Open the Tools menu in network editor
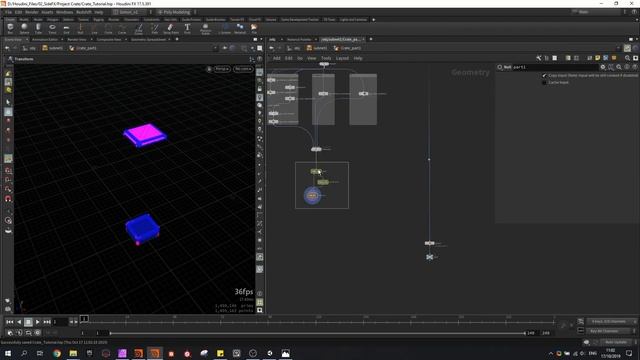Screen dimensions: 640x360 (326, 58)
